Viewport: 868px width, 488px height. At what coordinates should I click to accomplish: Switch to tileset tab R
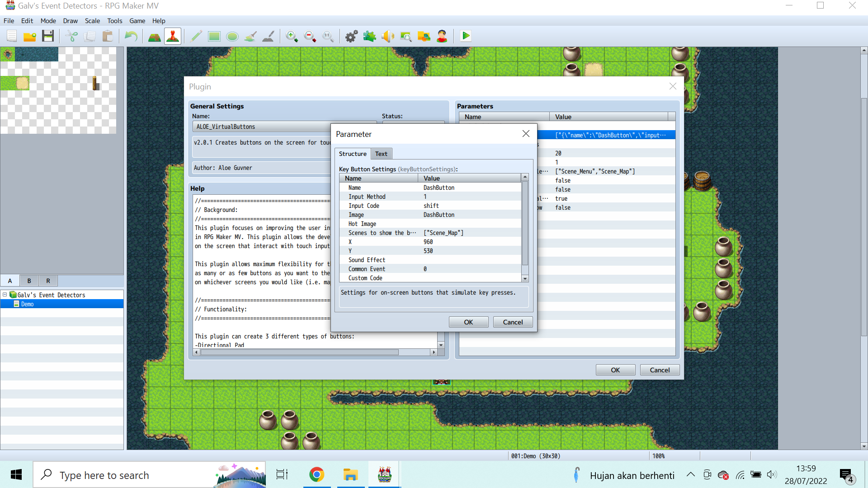point(48,281)
